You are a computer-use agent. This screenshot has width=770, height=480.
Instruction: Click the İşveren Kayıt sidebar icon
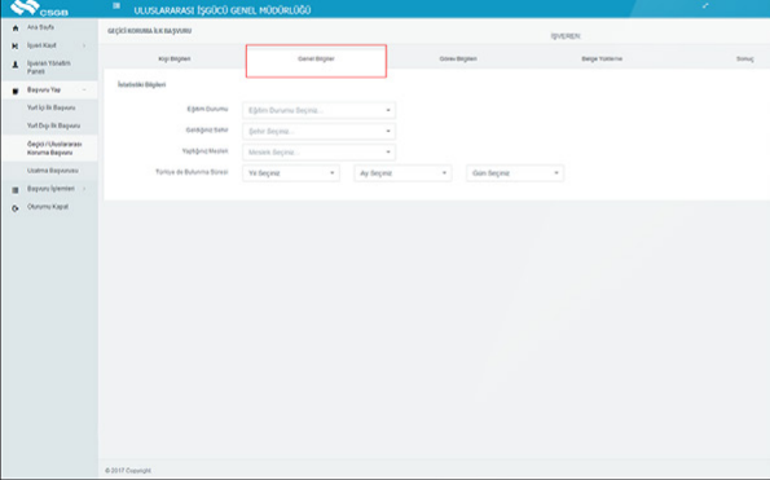click(x=15, y=45)
